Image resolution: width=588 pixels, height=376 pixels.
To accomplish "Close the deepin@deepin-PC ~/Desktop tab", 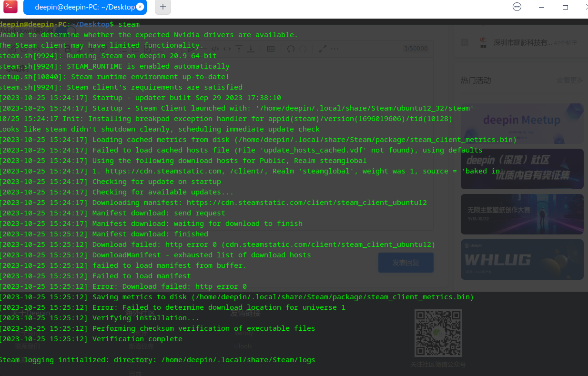I will (x=140, y=7).
